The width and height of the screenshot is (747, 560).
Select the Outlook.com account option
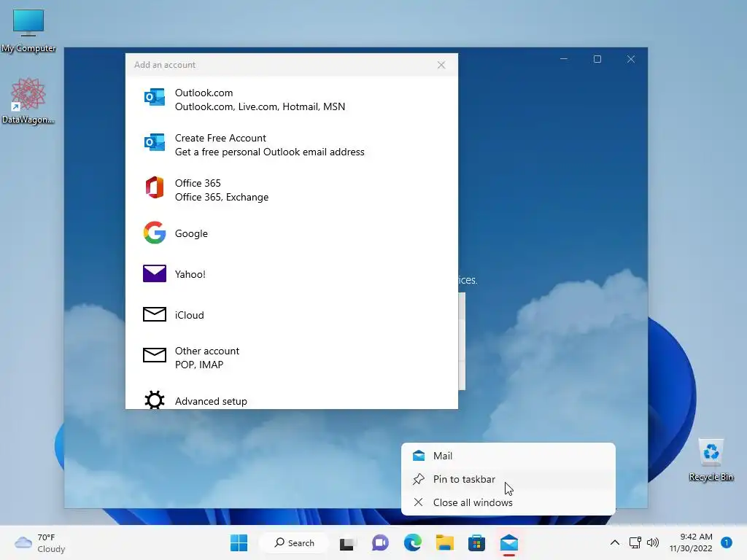(x=292, y=99)
